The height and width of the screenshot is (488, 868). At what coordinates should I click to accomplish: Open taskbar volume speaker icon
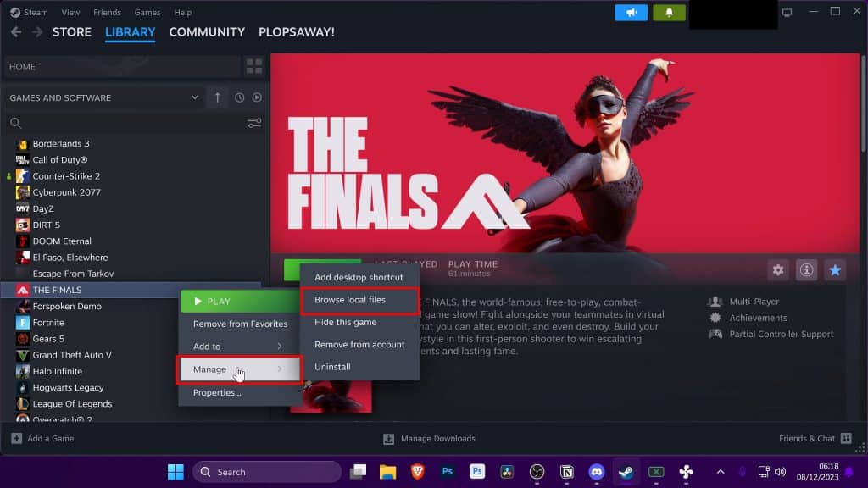pos(780,472)
